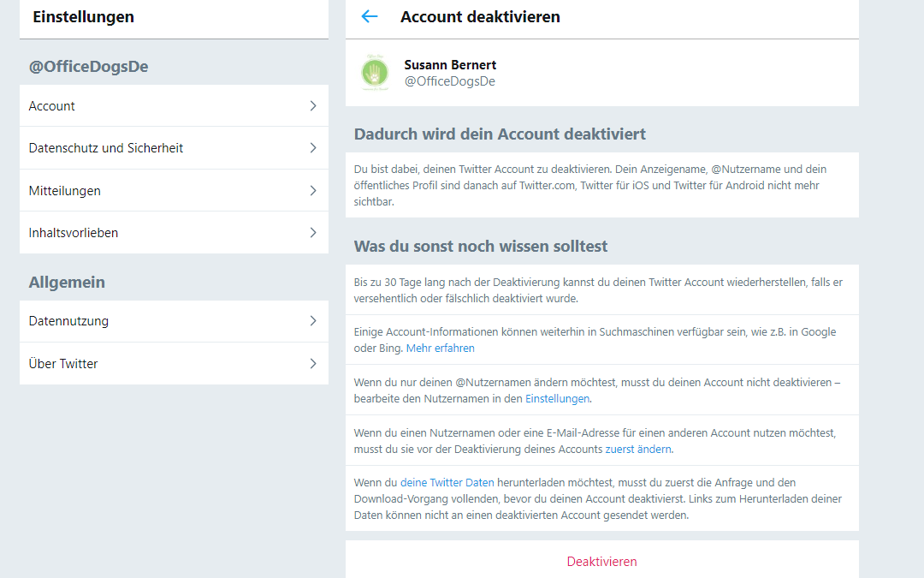Open Datenschutz und Sicherheit settings

[x=174, y=148]
